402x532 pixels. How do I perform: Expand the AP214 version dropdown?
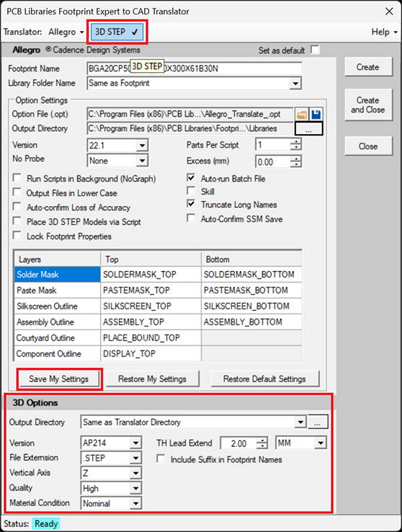[135, 443]
